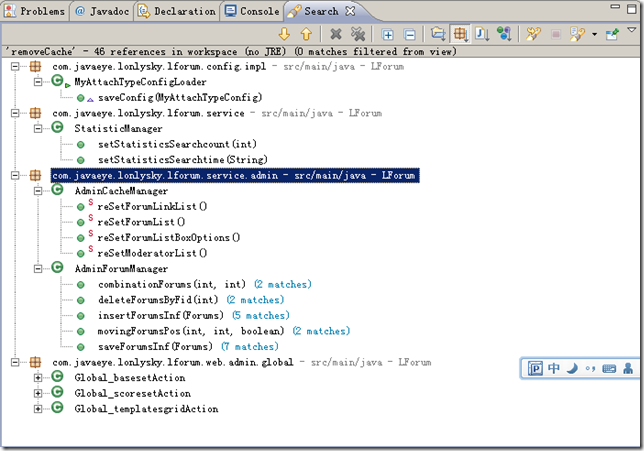Viewport: 644px width, 451px height.
Task: Maximize the bottom view panel
Action: (x=632, y=9)
